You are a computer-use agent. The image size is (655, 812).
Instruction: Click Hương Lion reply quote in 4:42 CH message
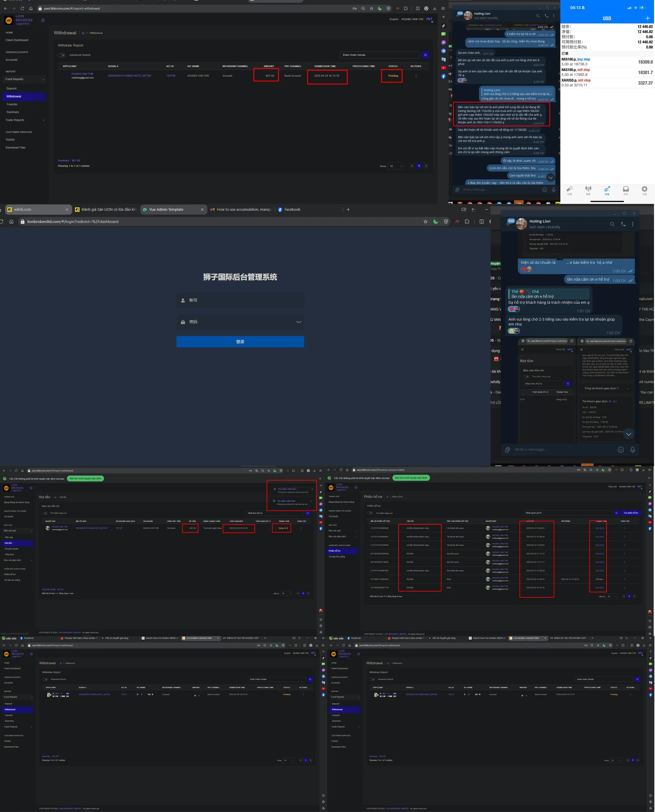point(517,92)
